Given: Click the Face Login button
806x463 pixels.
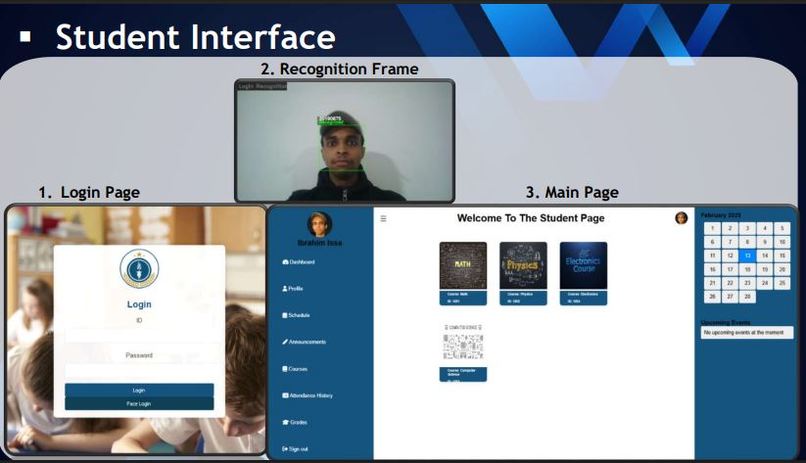Looking at the screenshot, I should (139, 404).
